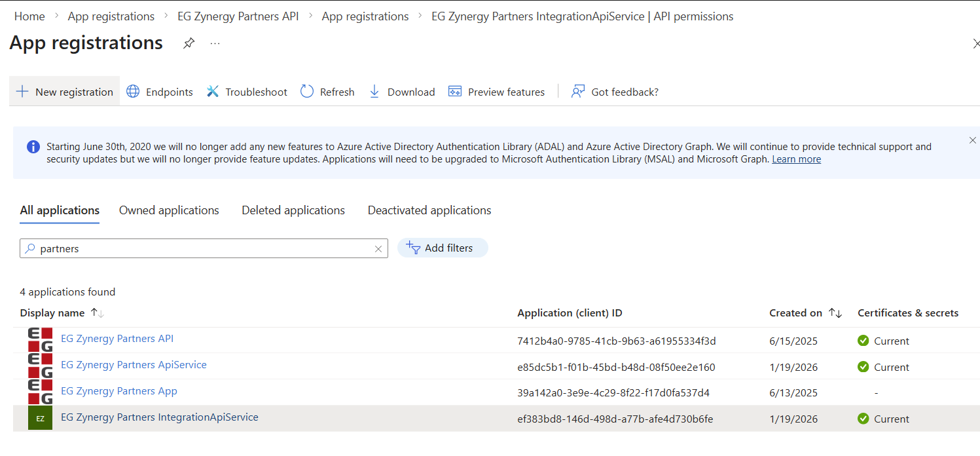Select client ID e85dc5b1-f01b-45bd-b48d-08f50ee2e160
Image resolution: width=980 pixels, height=456 pixels.
pos(616,367)
